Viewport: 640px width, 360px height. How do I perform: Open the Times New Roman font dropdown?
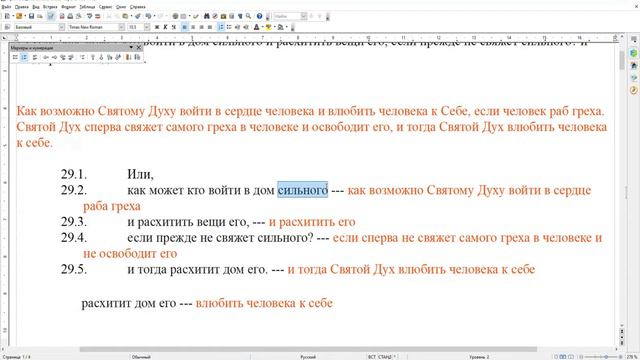[x=121, y=27]
